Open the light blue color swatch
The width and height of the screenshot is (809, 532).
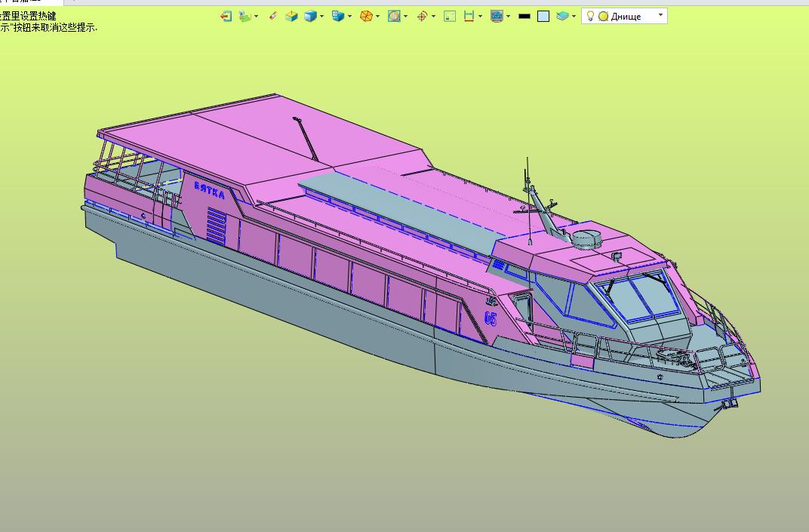543,16
